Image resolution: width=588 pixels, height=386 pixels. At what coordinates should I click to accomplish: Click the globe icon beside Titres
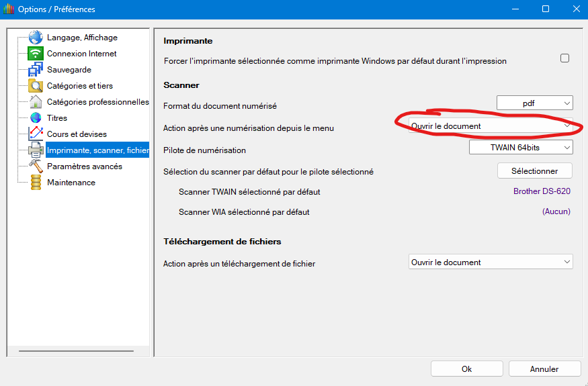(36, 118)
